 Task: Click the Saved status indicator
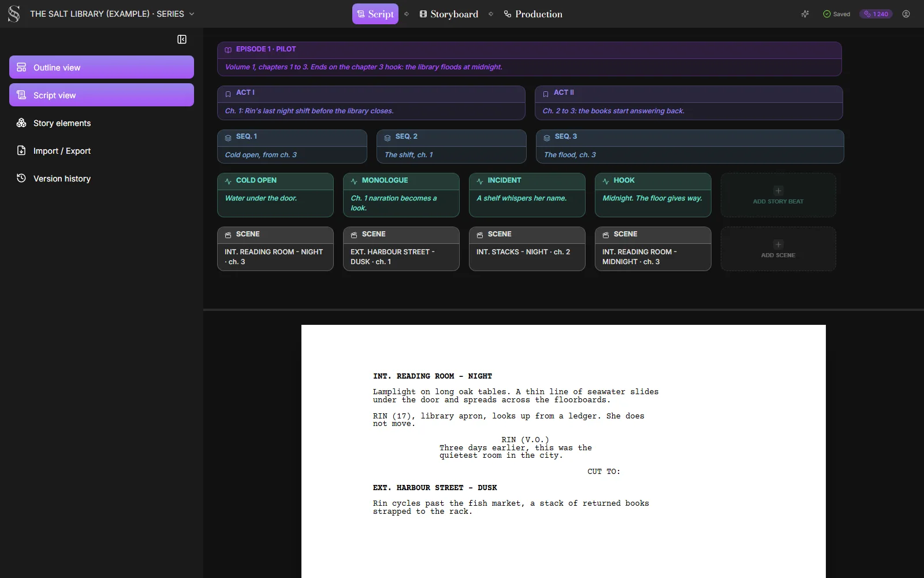pyautogui.click(x=836, y=14)
